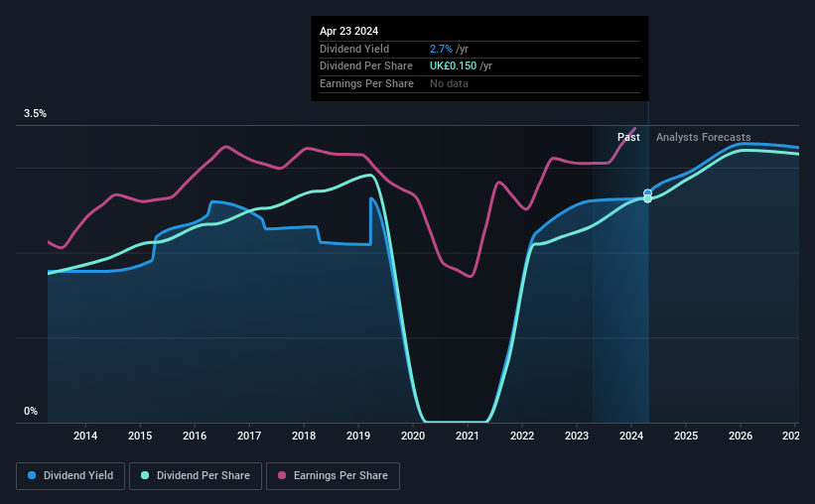This screenshot has width=815, height=504.
Task: Click the 2015 x-axis label
Action: pos(140,436)
